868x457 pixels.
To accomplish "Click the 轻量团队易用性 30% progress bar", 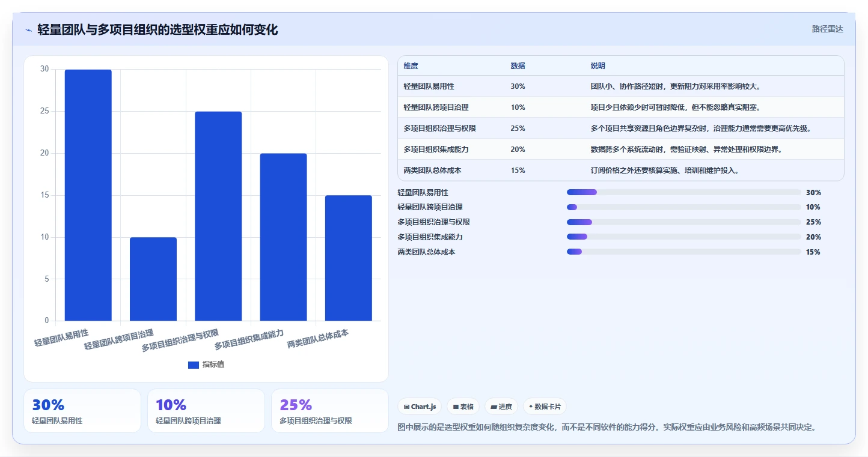I will [x=684, y=192].
